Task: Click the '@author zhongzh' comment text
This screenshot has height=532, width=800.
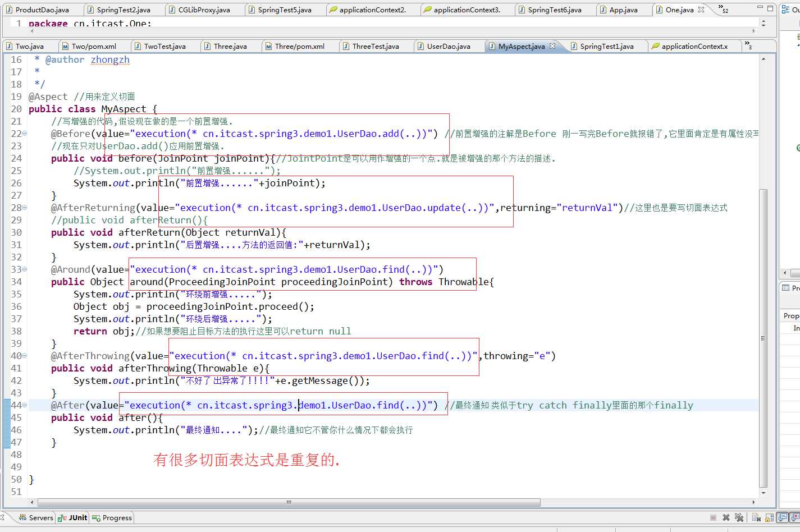Action: 88,59
